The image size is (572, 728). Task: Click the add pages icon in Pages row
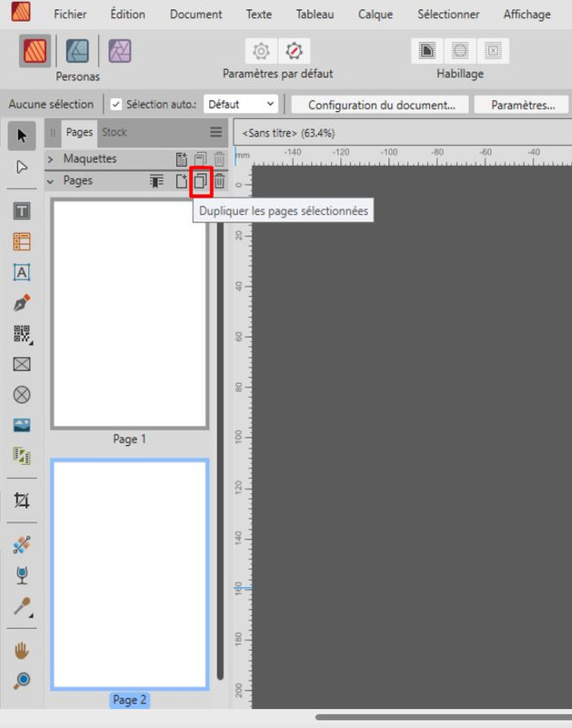tap(181, 181)
